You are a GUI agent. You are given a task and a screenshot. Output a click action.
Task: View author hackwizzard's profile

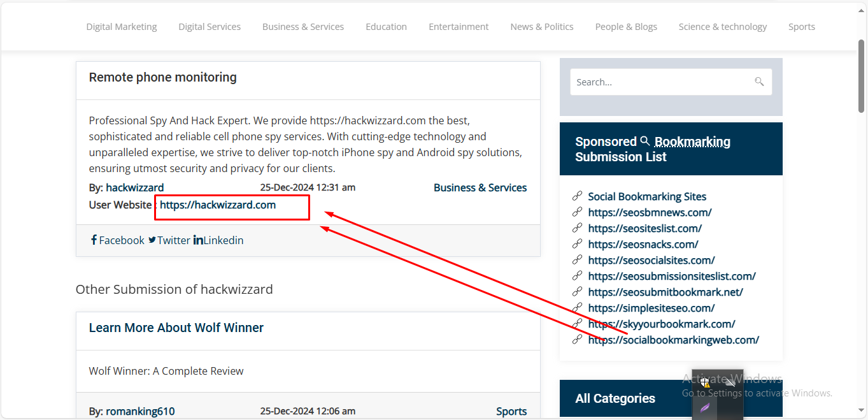click(x=134, y=187)
